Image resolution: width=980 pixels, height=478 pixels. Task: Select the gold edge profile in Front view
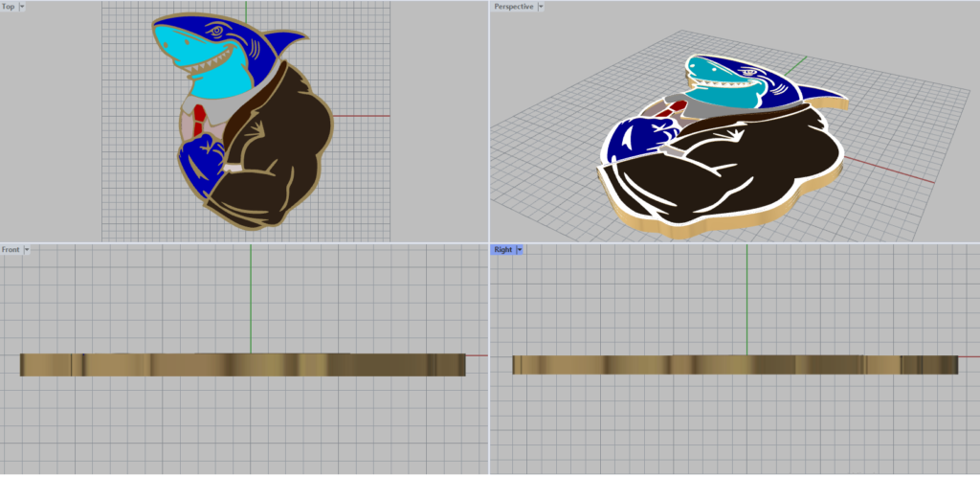(239, 365)
